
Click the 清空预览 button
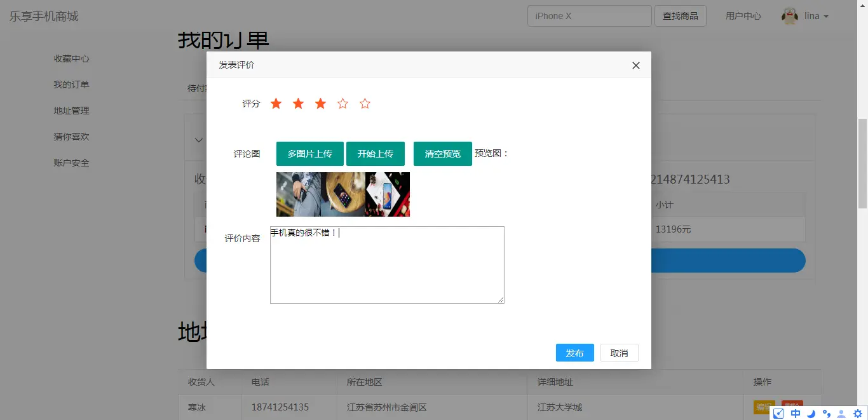click(443, 154)
